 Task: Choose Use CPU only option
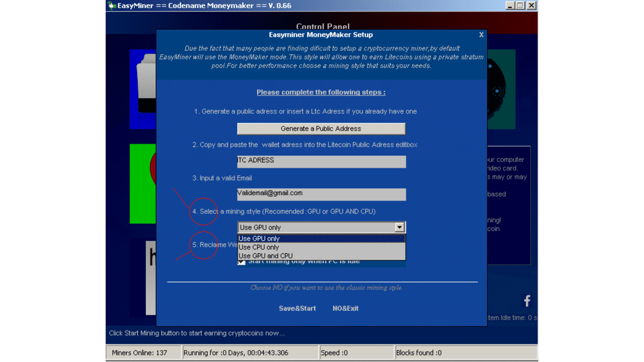[x=321, y=247]
